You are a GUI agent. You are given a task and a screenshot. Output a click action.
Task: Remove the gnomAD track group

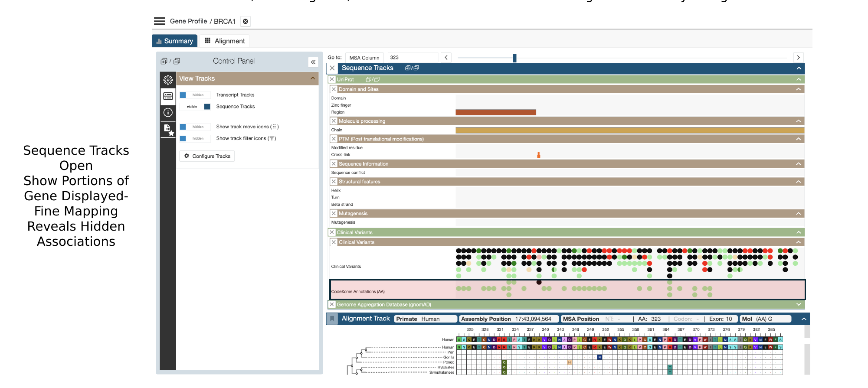(x=332, y=305)
